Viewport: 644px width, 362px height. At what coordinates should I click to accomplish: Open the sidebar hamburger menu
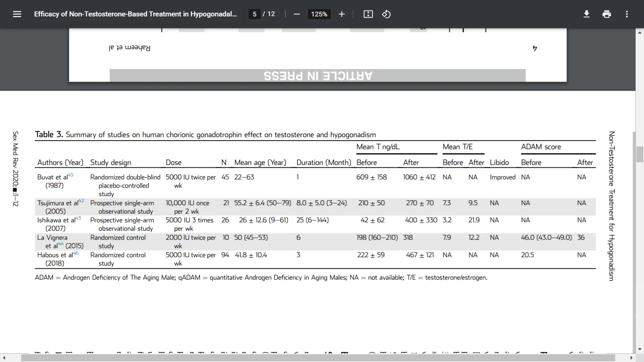click(x=17, y=14)
